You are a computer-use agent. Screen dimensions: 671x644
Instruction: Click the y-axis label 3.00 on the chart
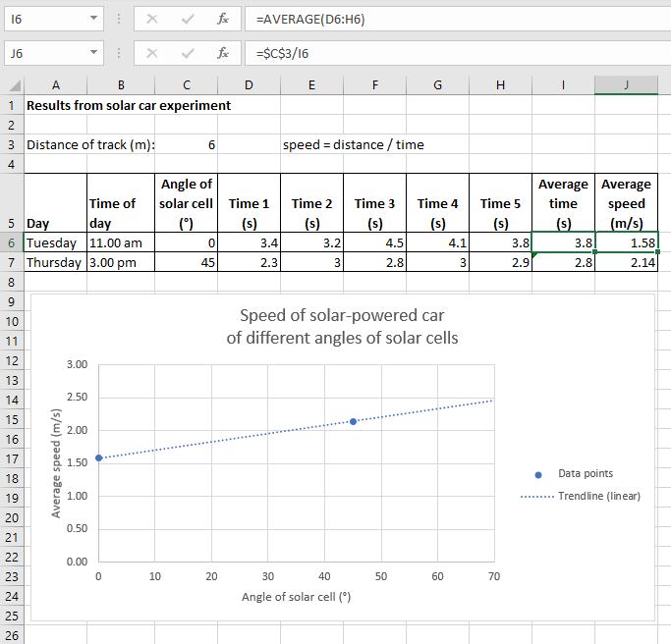[77, 364]
